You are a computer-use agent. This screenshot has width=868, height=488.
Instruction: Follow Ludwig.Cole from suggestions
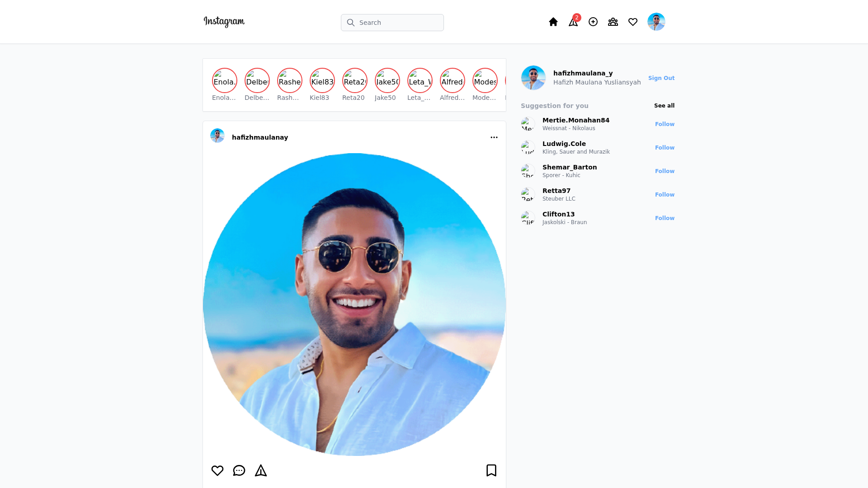665,147
